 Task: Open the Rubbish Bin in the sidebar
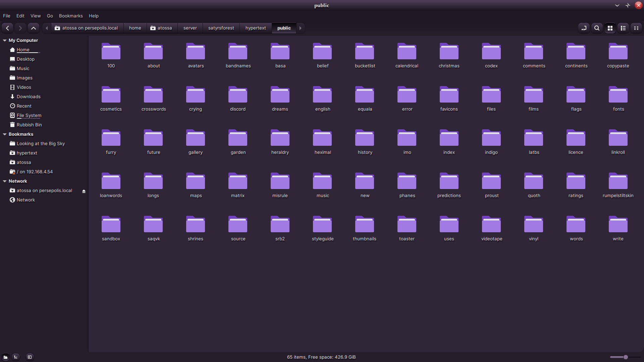29,125
